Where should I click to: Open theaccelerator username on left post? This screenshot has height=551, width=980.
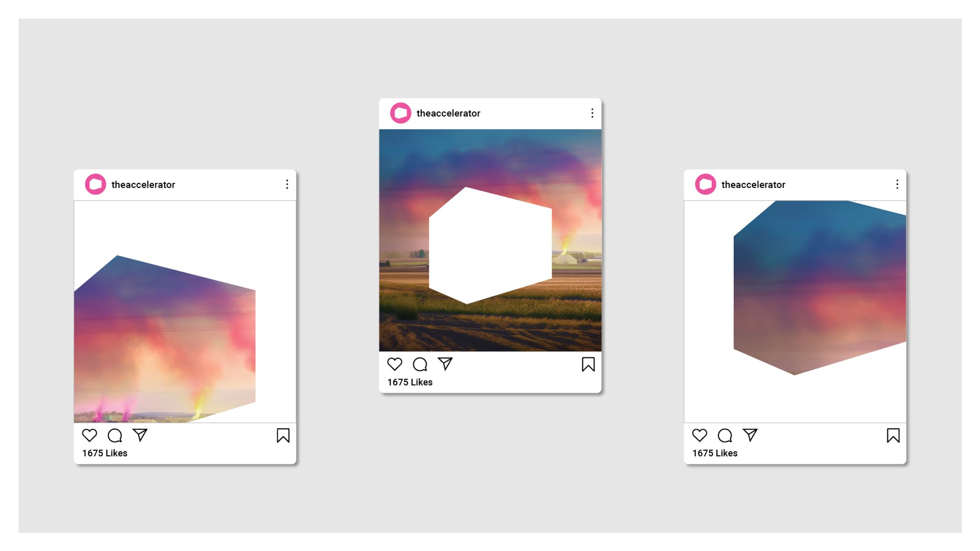point(143,185)
